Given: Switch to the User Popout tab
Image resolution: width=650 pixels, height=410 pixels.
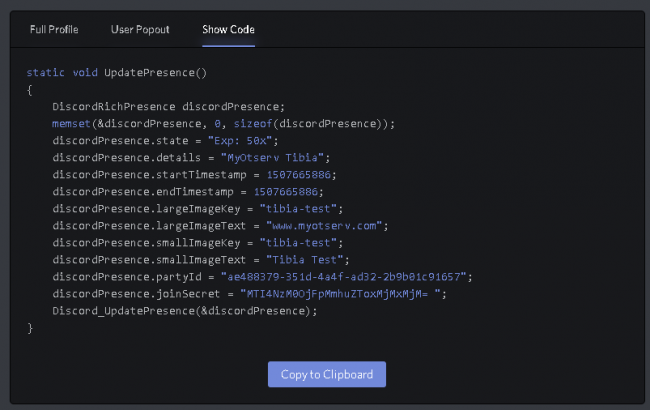Looking at the screenshot, I should click(140, 29).
